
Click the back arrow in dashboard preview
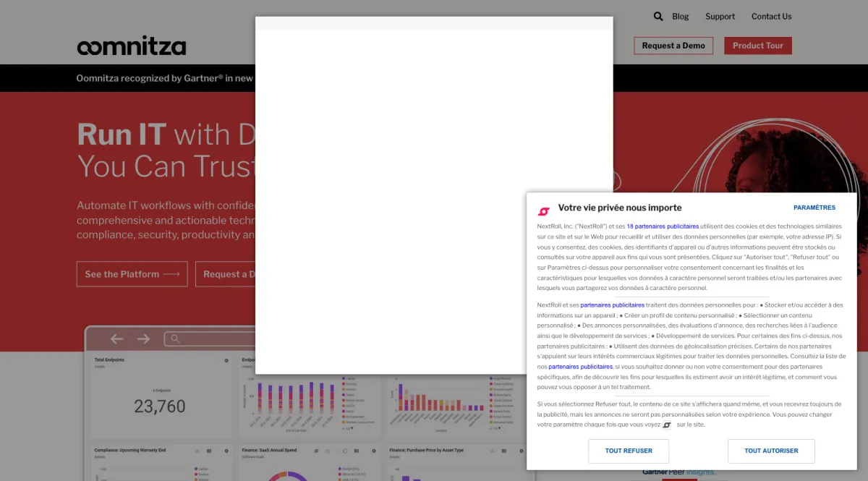pos(116,339)
